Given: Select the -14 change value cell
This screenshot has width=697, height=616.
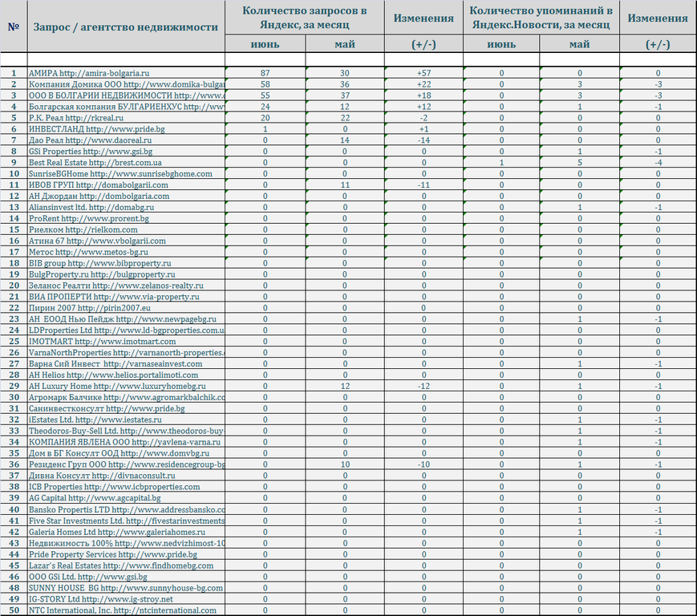Looking at the screenshot, I should tap(423, 140).
